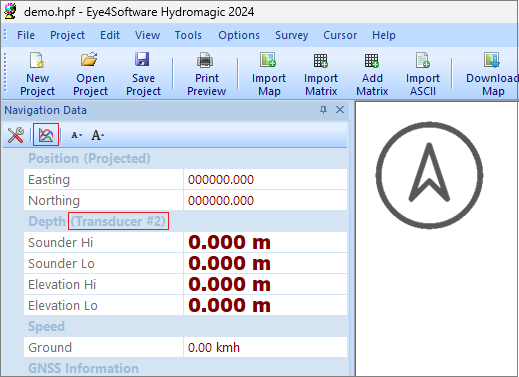519x377 pixels.
Task: Close the Navigation Data panel
Action: (x=340, y=110)
